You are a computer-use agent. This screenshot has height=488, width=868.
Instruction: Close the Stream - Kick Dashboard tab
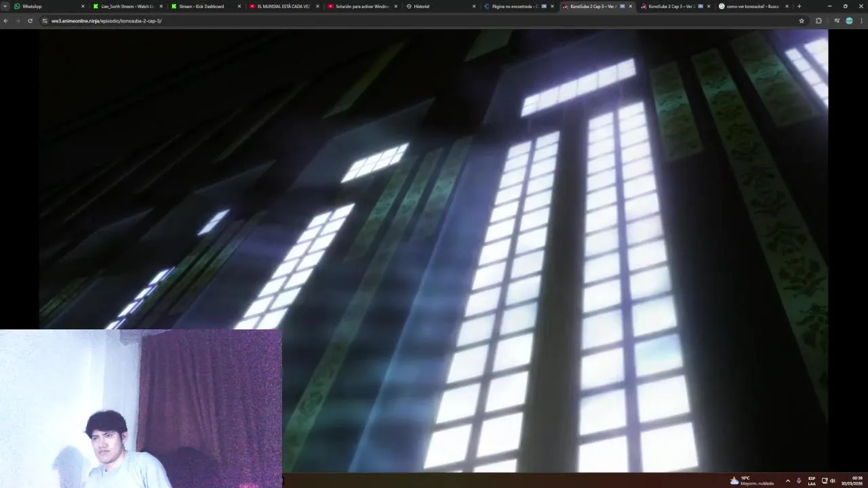click(239, 6)
